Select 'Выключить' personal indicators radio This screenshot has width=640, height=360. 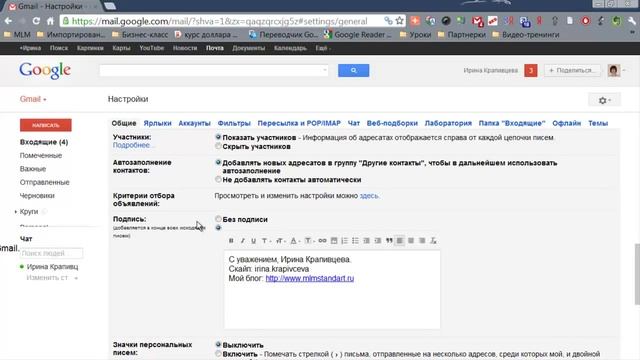218,345
